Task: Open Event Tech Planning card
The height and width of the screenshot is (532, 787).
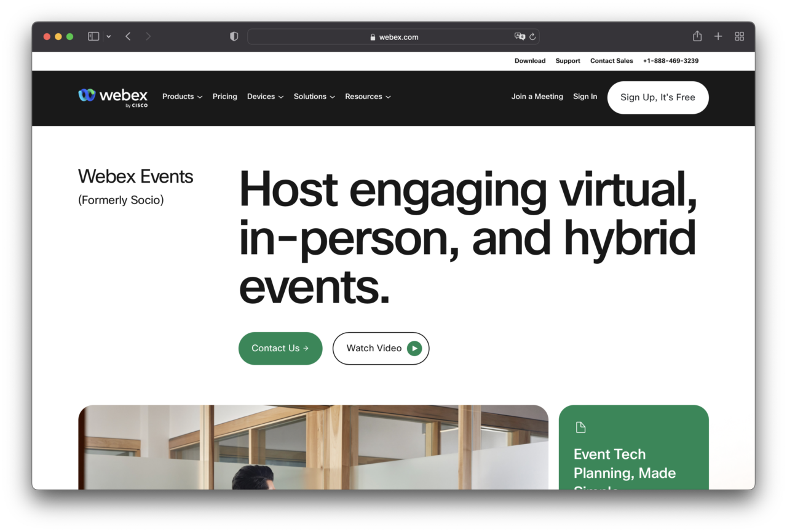Action: 633,447
